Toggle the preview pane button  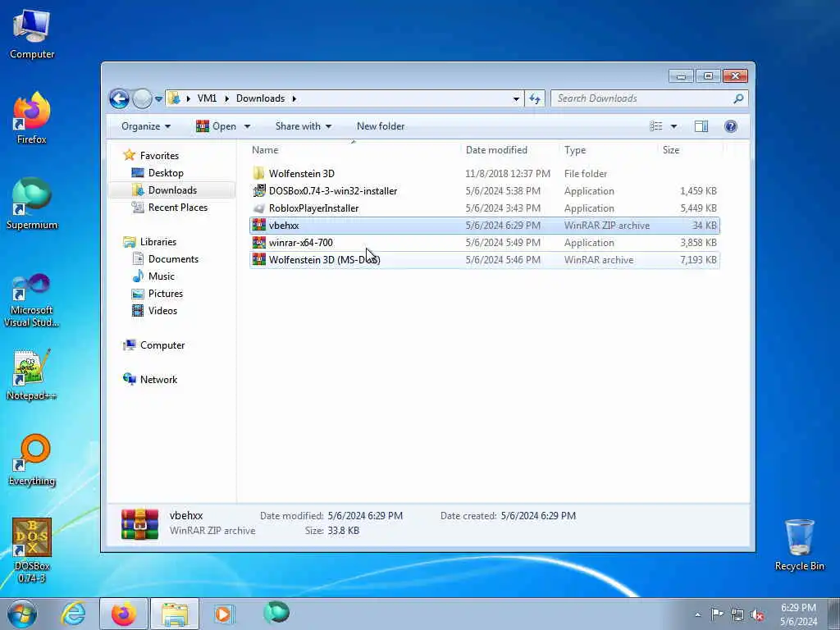click(x=701, y=126)
